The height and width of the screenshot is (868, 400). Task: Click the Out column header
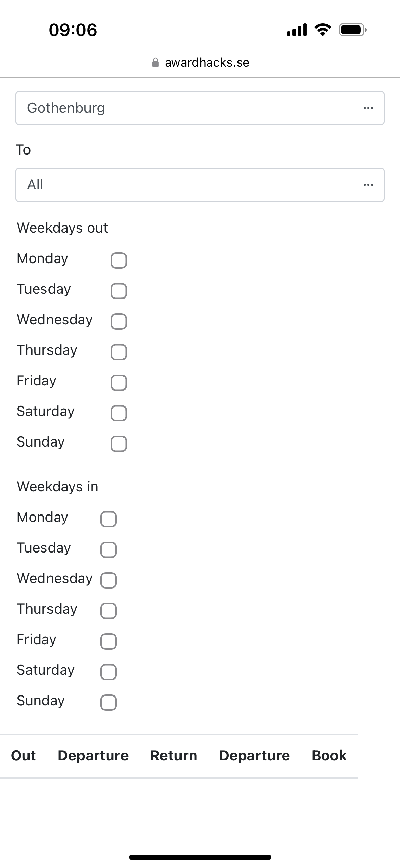pos(23,756)
